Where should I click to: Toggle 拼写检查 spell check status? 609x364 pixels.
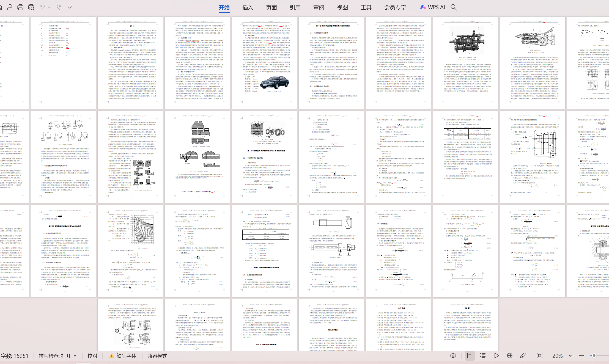(x=55, y=356)
